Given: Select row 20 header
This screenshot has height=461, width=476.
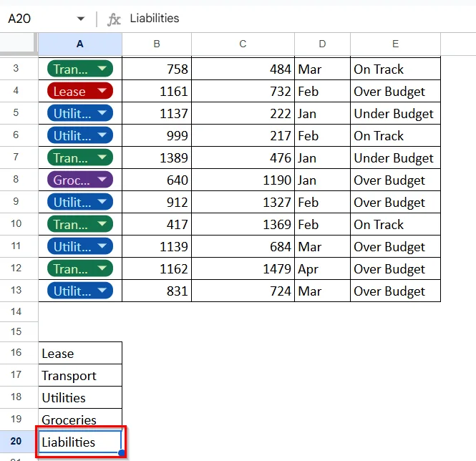Looking at the screenshot, I should (x=19, y=441).
